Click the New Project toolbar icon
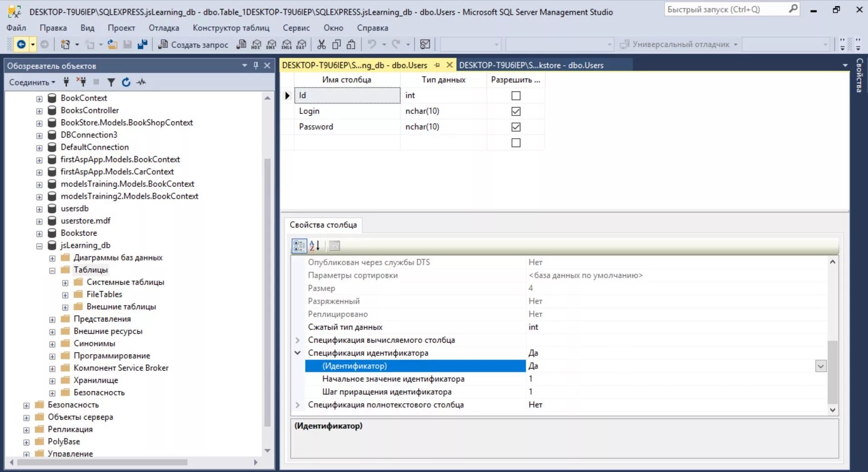The width and height of the screenshot is (868, 472). click(65, 44)
